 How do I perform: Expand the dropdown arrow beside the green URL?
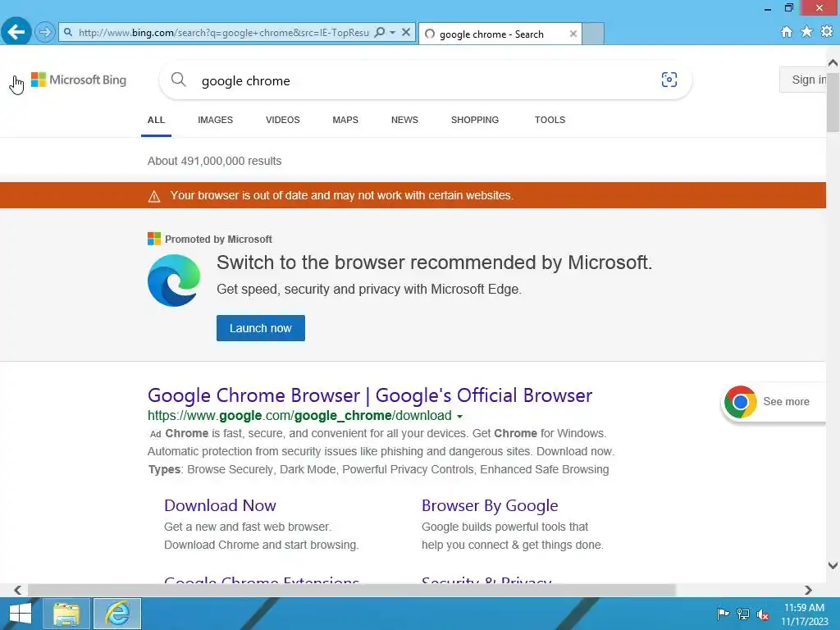(459, 416)
